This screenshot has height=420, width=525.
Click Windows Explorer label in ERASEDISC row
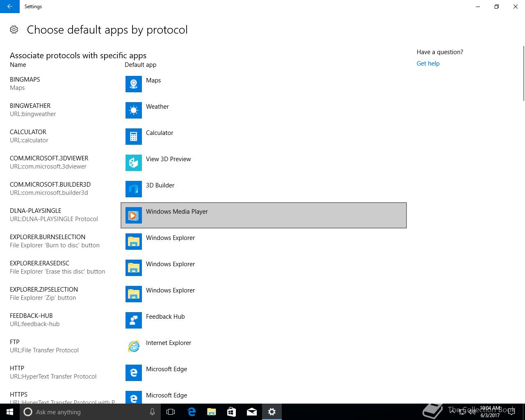170,264
